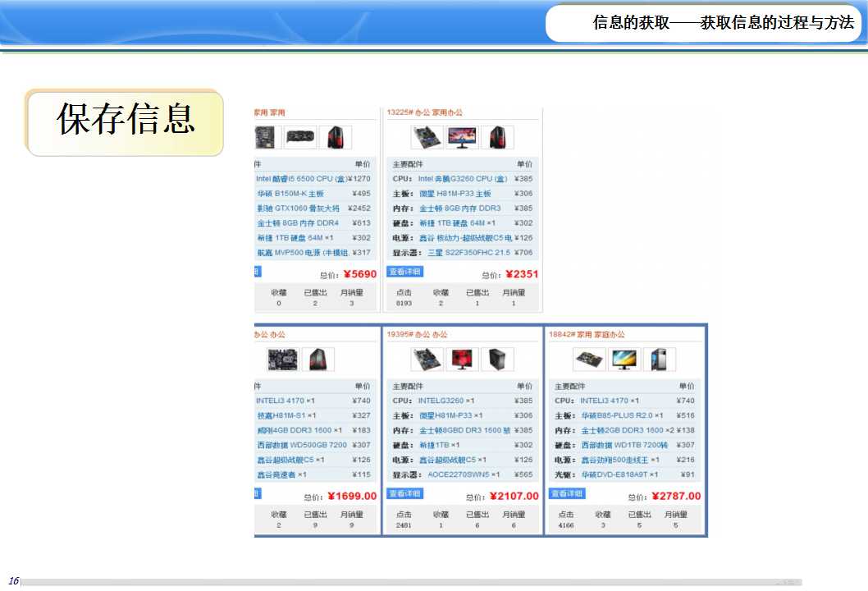Open the GTX1060 graphics card link
Image resolution: width=868 pixels, height=591 pixels.
[298, 208]
